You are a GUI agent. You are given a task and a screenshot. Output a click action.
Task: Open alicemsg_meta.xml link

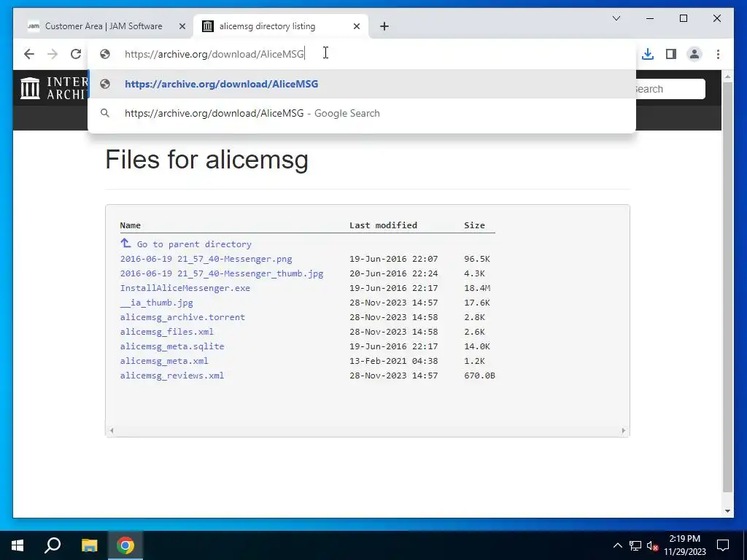point(164,361)
